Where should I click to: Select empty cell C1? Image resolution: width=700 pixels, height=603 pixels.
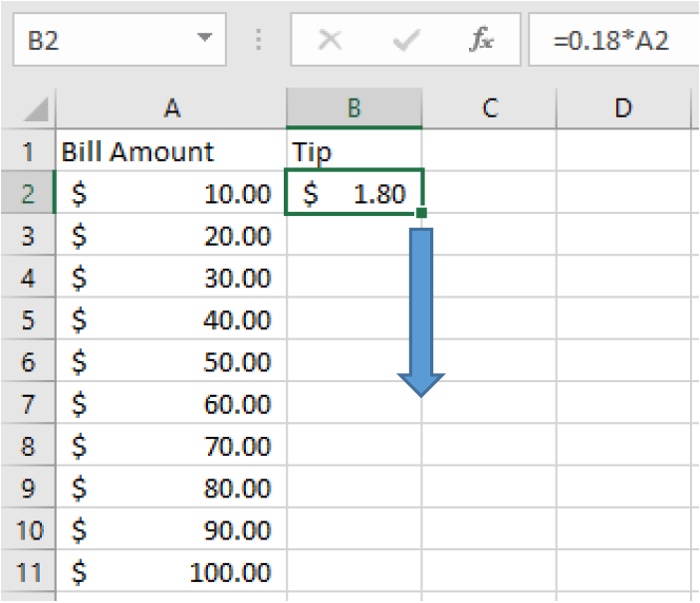click(x=490, y=151)
